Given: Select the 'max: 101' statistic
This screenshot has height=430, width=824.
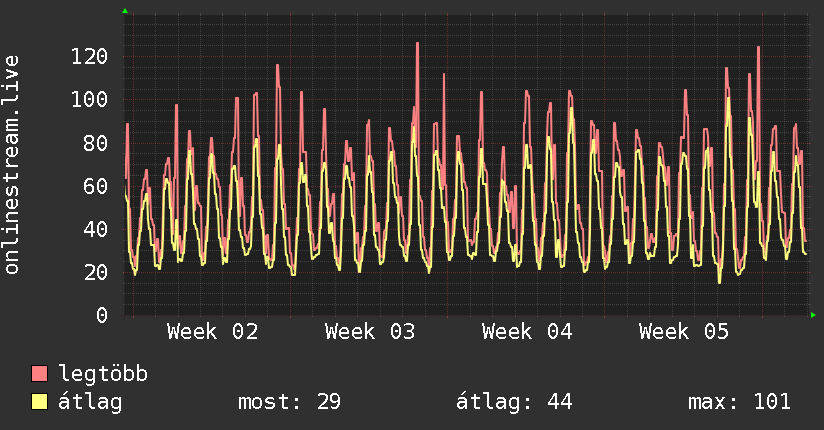Looking at the screenshot, I should [x=739, y=402].
